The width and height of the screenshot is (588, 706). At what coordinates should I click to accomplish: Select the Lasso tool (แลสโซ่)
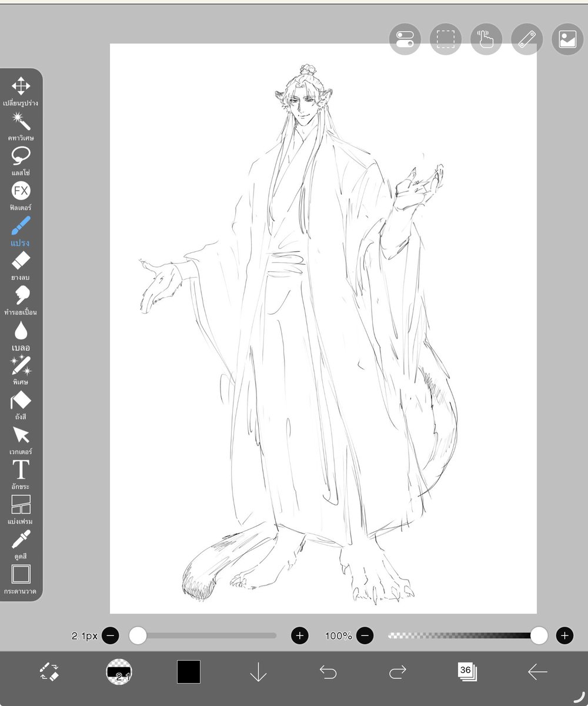click(x=21, y=161)
